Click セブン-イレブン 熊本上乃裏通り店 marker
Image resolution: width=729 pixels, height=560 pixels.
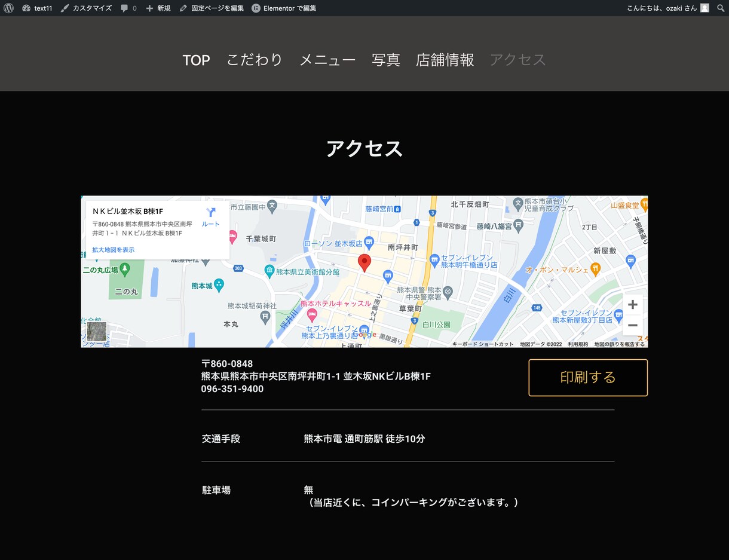(364, 330)
